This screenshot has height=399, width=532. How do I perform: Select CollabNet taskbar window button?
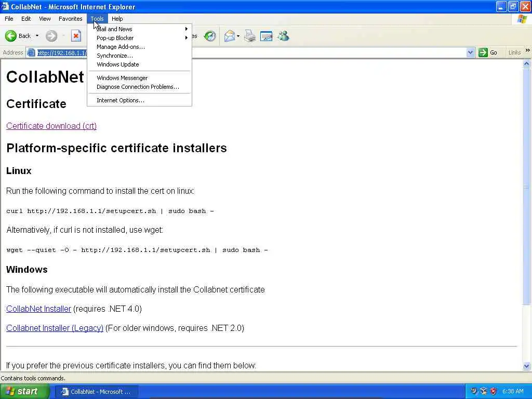(96, 392)
